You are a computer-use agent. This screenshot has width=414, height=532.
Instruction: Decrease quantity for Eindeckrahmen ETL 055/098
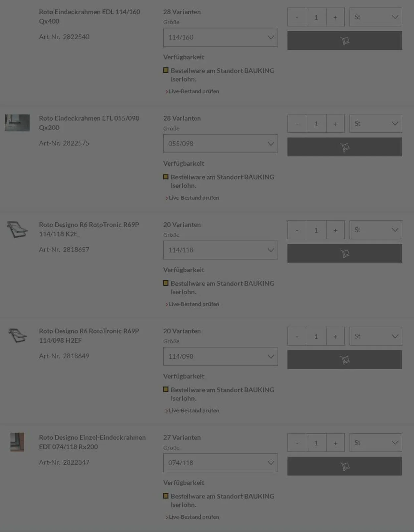point(297,124)
